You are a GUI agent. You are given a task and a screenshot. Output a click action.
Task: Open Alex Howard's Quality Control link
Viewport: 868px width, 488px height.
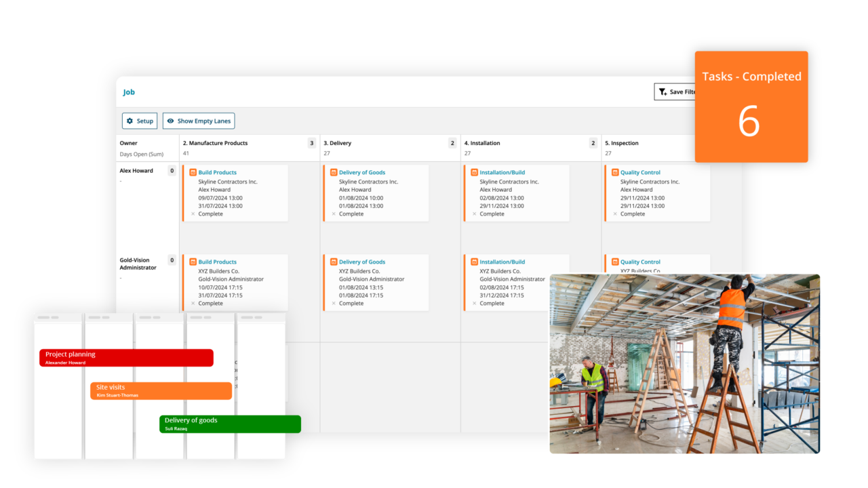point(640,173)
